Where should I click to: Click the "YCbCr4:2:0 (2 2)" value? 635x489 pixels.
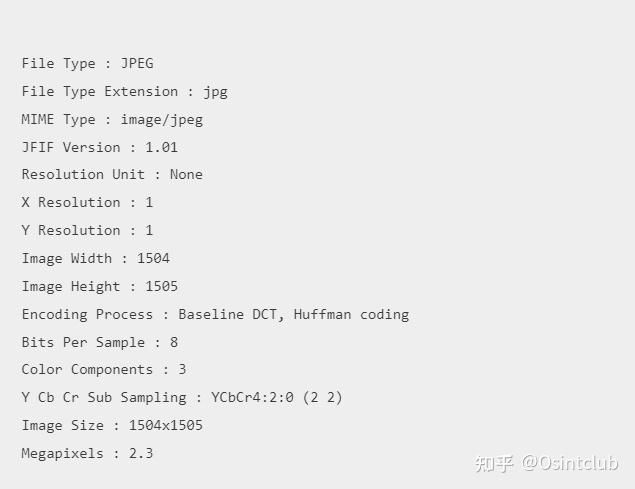(276, 397)
